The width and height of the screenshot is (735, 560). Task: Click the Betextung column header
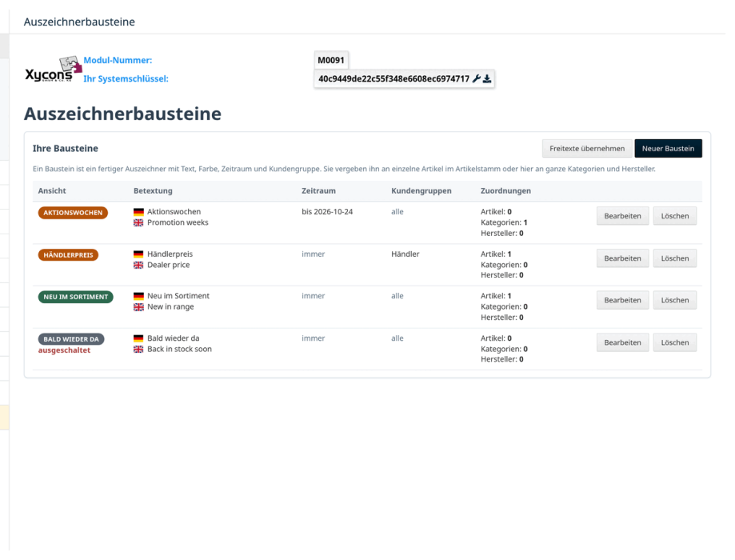tap(153, 191)
